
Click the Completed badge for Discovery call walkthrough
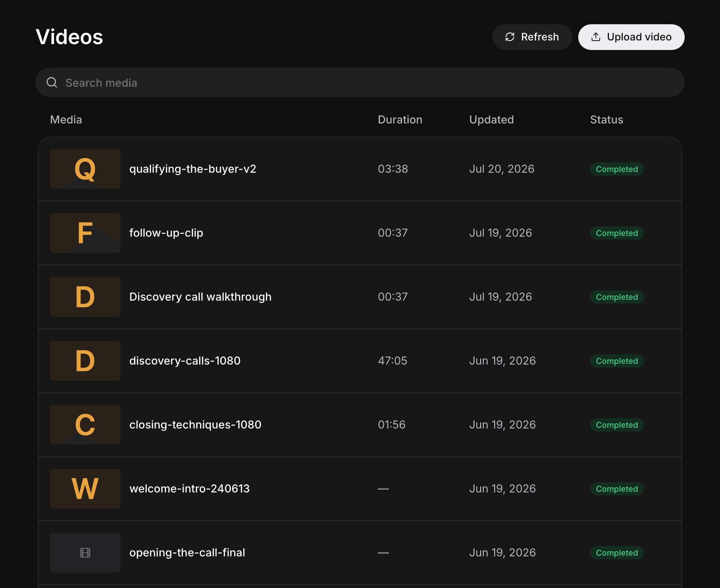[x=617, y=297]
